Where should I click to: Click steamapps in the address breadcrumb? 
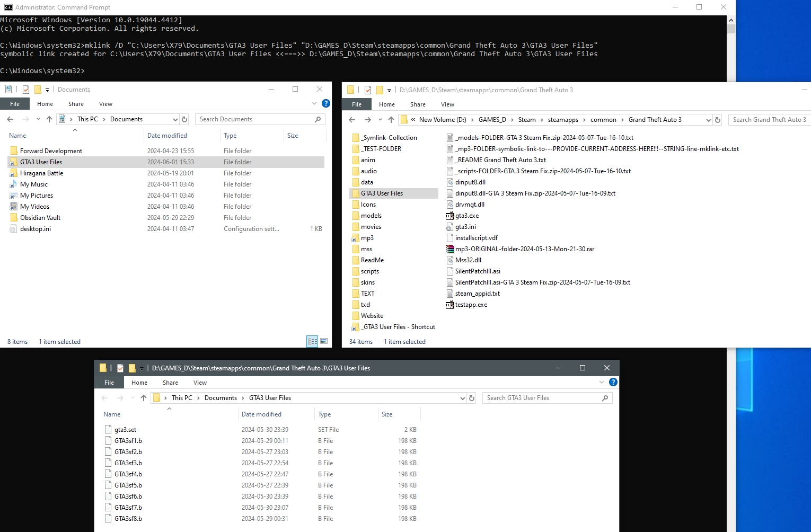coord(563,120)
